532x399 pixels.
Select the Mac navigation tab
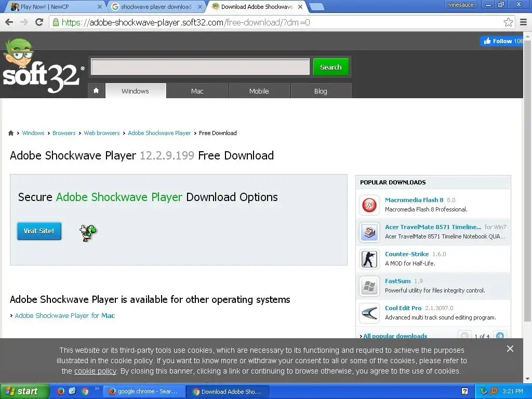(197, 91)
